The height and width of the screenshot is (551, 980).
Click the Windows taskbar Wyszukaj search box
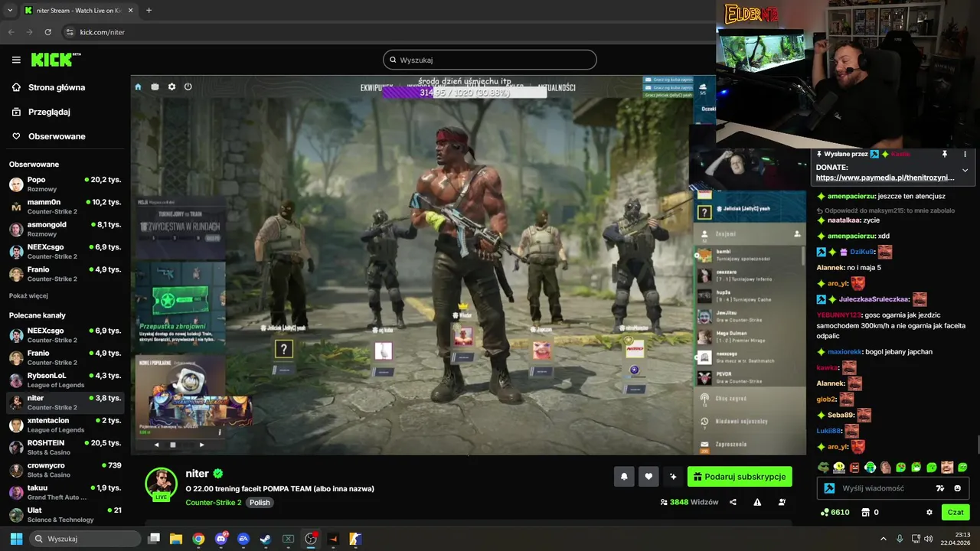coord(86,539)
